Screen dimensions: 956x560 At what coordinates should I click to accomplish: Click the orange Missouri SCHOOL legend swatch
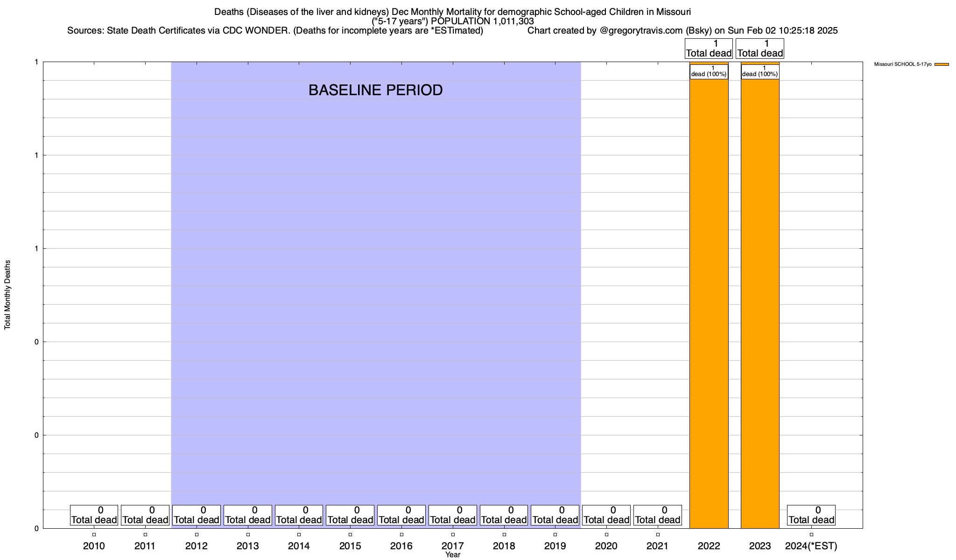click(x=942, y=64)
